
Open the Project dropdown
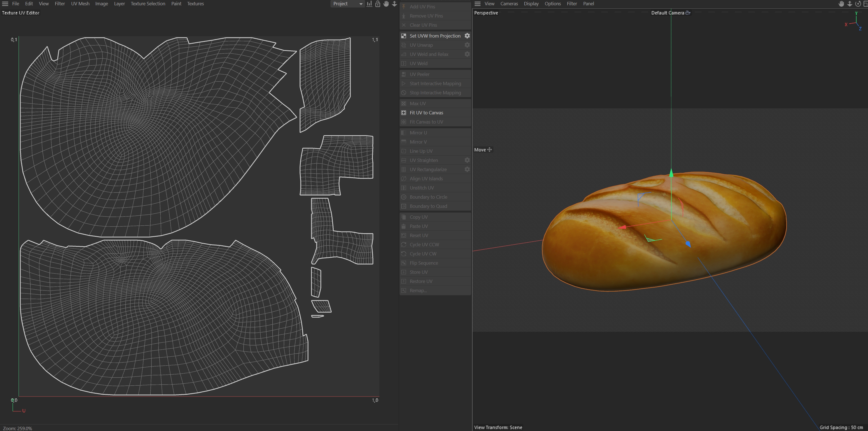coord(347,4)
